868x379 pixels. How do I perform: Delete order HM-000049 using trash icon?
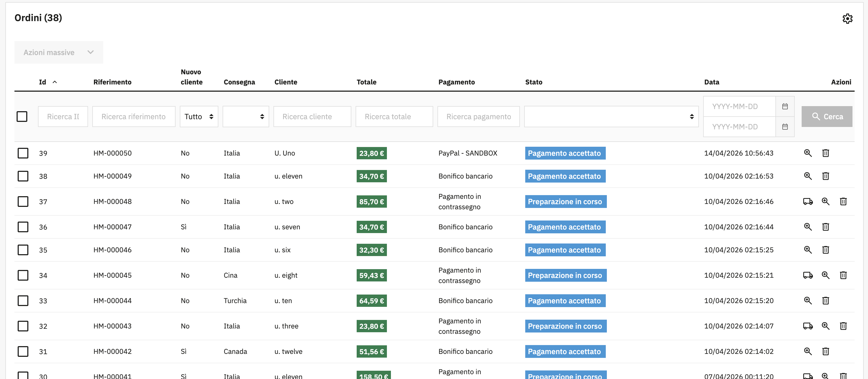[x=825, y=176]
